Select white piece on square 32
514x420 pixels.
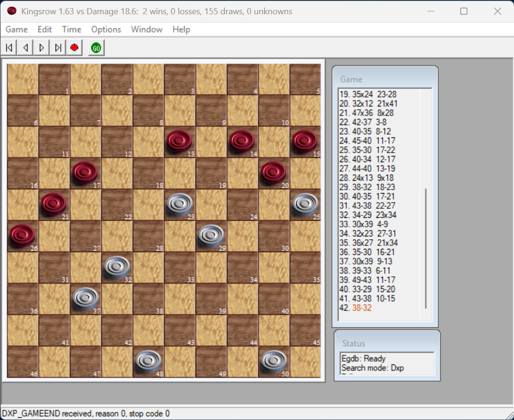[x=116, y=267]
